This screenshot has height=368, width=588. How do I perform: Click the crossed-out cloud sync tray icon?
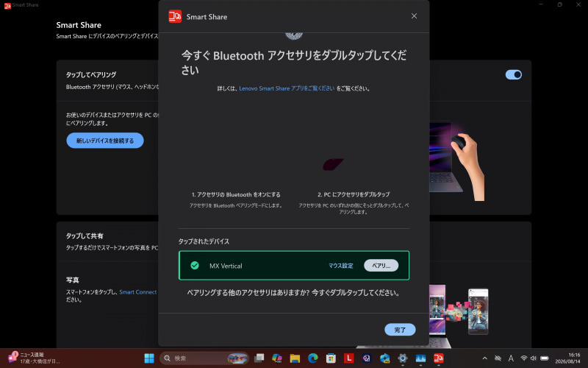click(498, 358)
